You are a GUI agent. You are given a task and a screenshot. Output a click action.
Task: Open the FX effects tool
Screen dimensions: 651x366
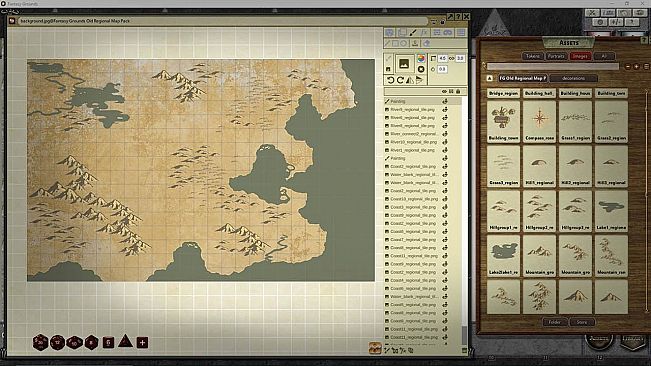coord(425,32)
